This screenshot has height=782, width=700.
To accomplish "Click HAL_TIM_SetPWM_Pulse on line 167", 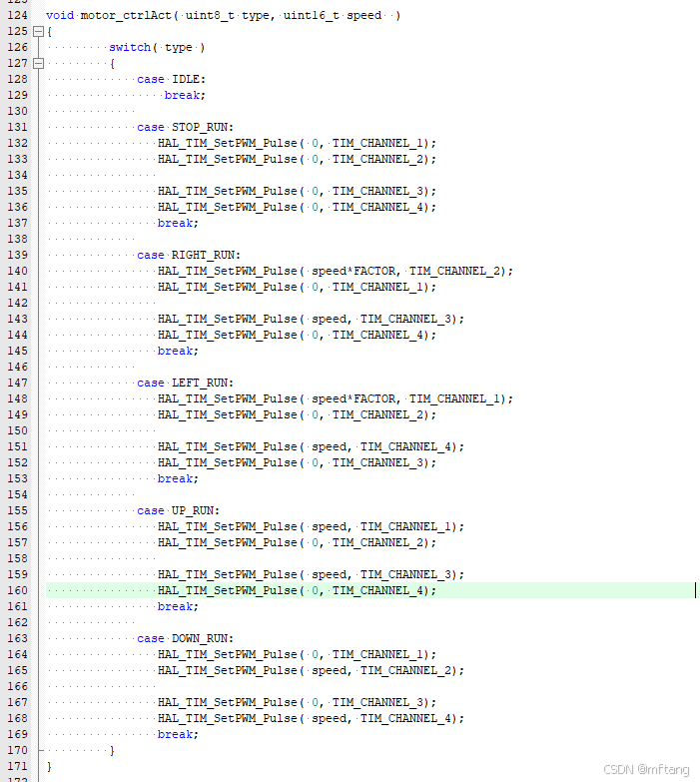I will [x=228, y=702].
